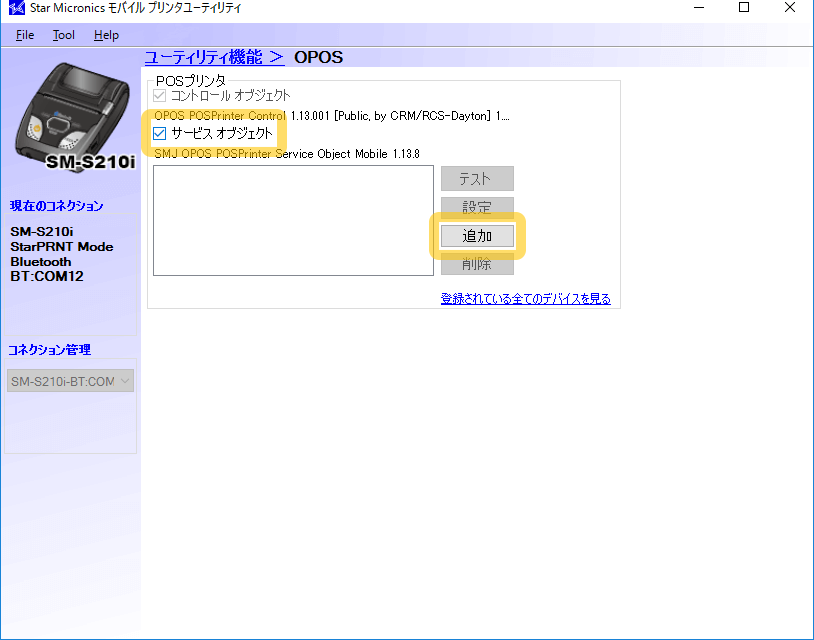Open 登録されている全てのデバイスを見る link
The width and height of the screenshot is (814, 640).
coord(525,299)
